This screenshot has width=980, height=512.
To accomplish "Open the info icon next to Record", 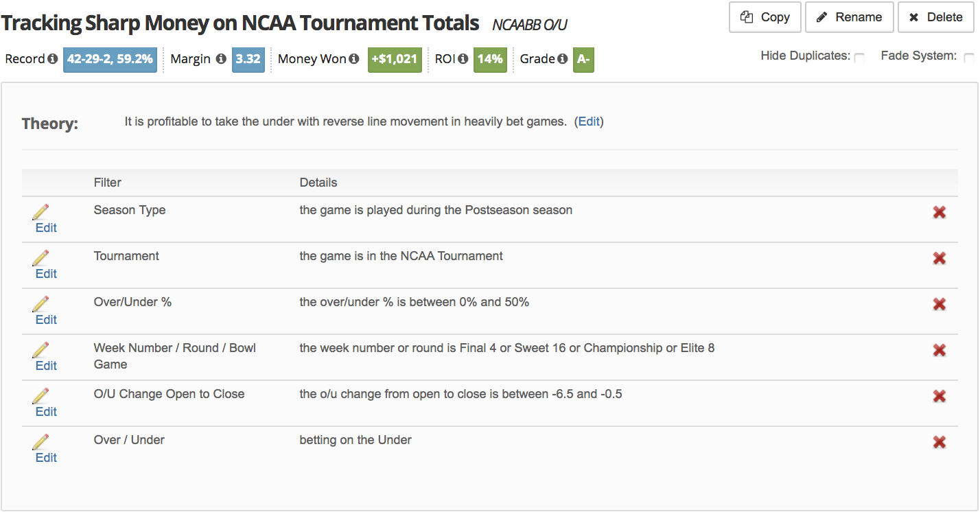I will click(x=53, y=59).
